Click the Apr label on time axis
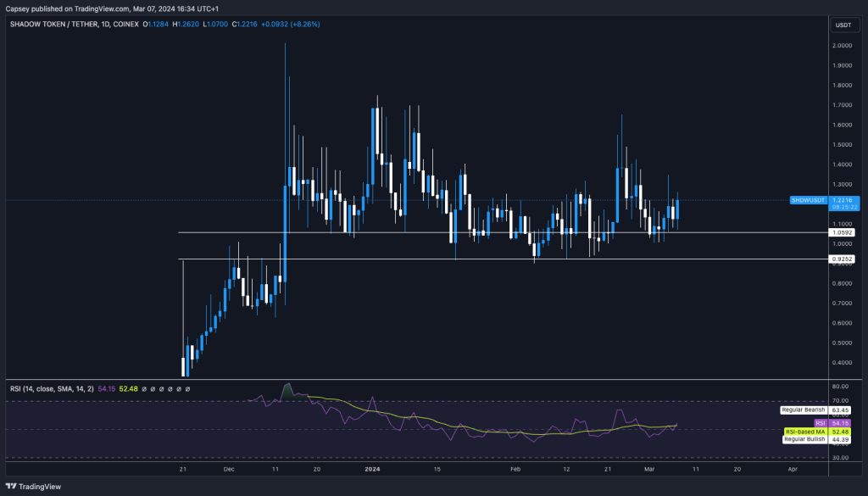868x496 pixels. click(x=792, y=467)
